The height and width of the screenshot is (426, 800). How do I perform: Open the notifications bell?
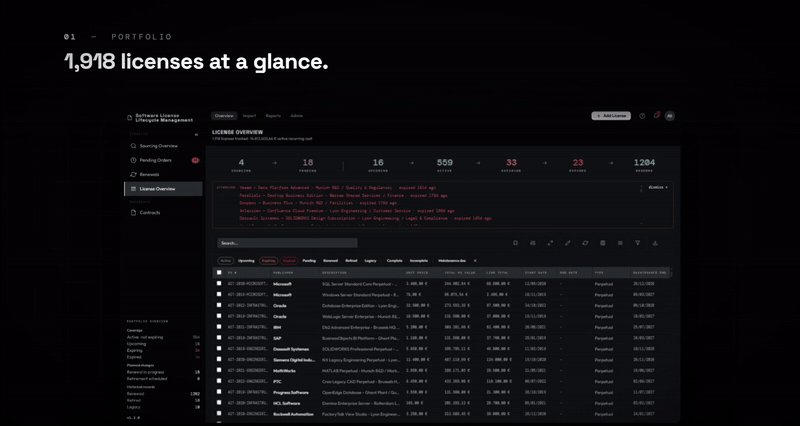(x=657, y=116)
